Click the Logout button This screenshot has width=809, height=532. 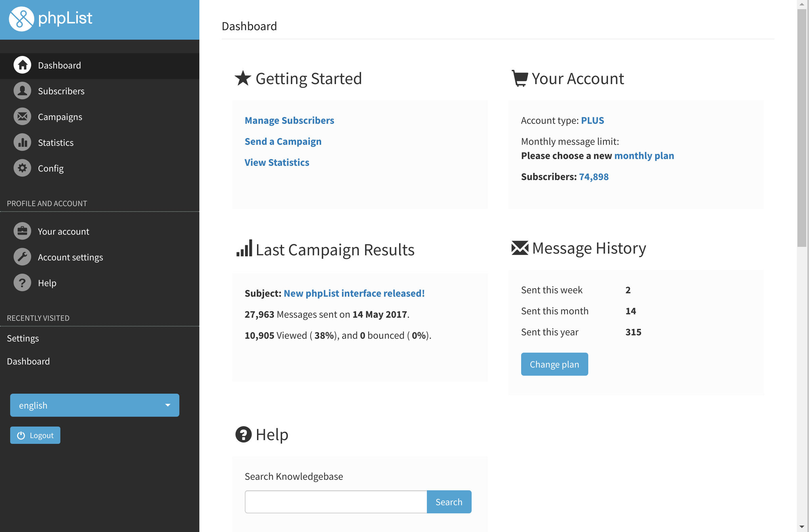[x=35, y=435]
